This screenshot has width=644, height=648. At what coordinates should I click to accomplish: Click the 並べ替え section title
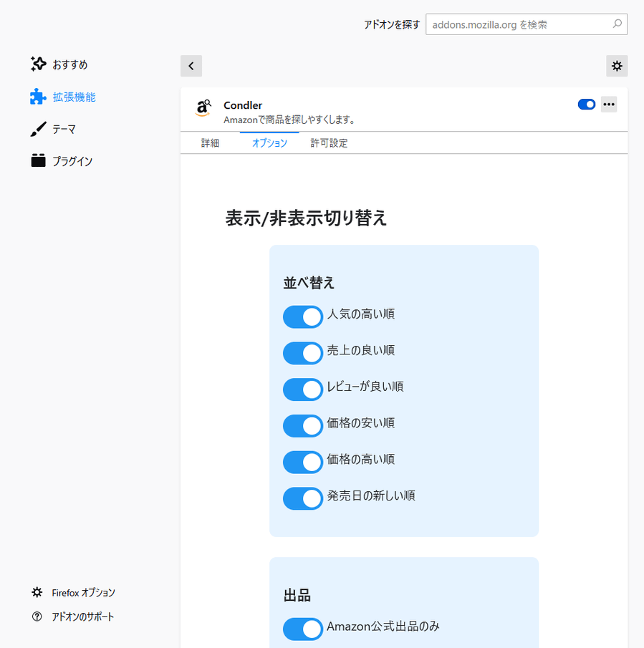(309, 283)
